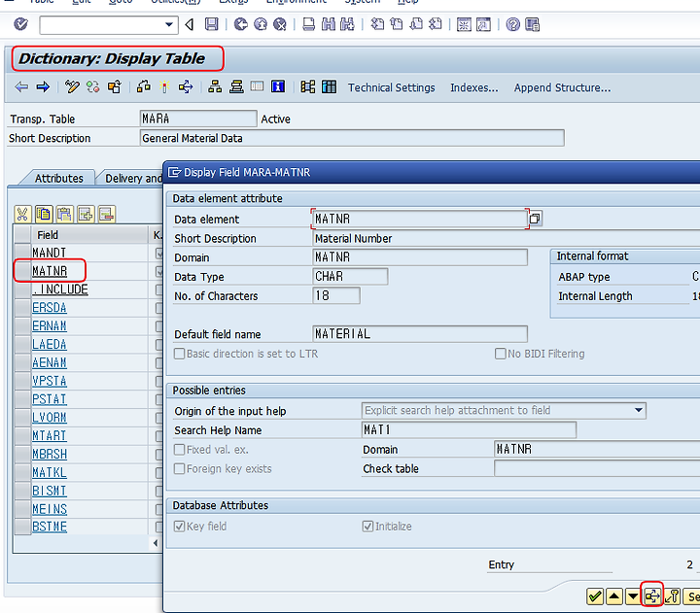Click the scissors Cut icon above field list

[22, 214]
